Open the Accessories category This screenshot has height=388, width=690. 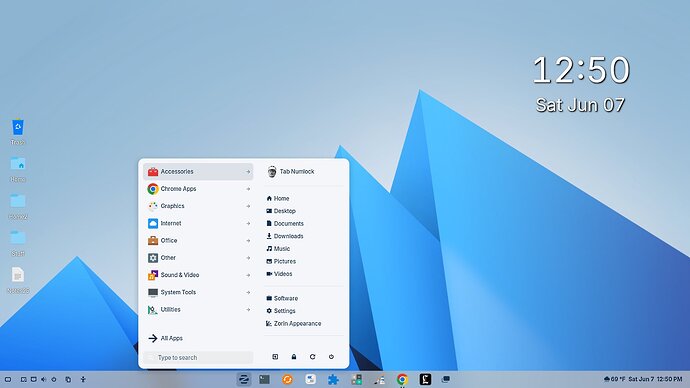pos(198,172)
